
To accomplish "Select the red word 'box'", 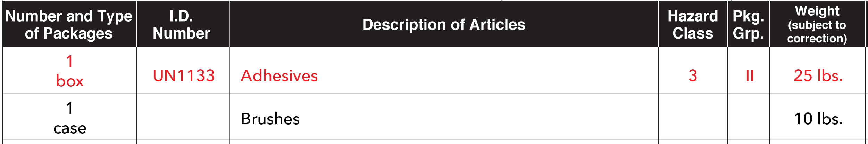I will (x=70, y=81).
